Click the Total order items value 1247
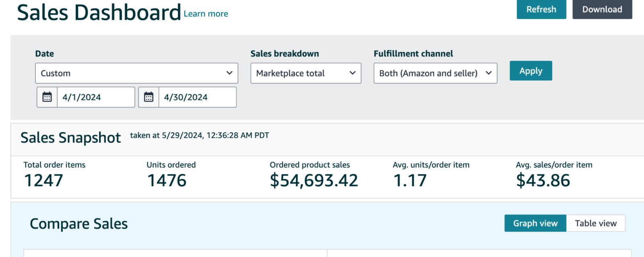Viewport: 644px width, 257px height. (x=43, y=181)
